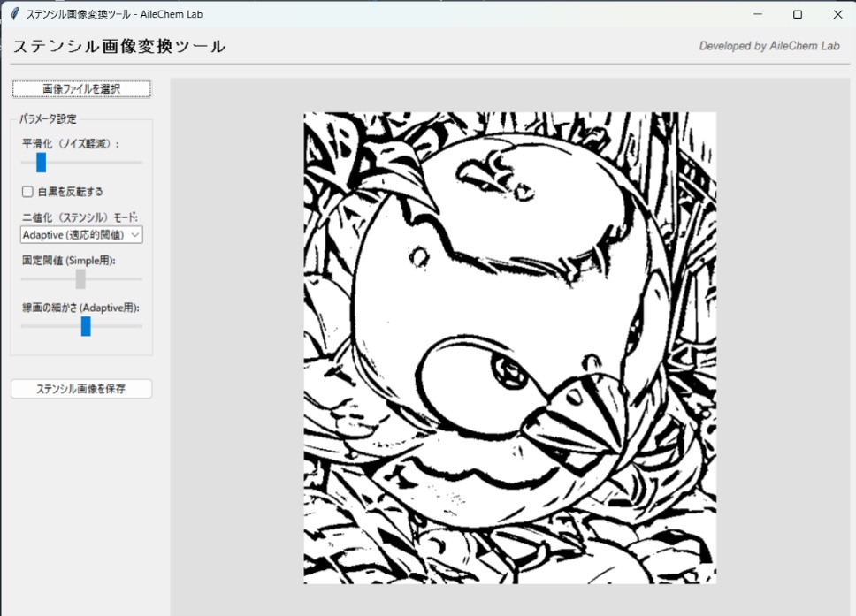
Task: Maximize the stencil tool window
Action: (798, 14)
